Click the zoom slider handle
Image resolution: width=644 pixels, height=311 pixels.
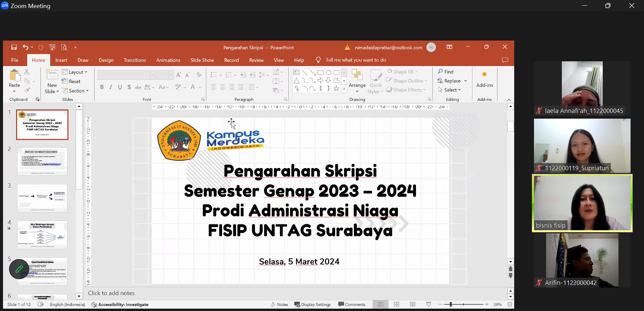tap(451, 304)
